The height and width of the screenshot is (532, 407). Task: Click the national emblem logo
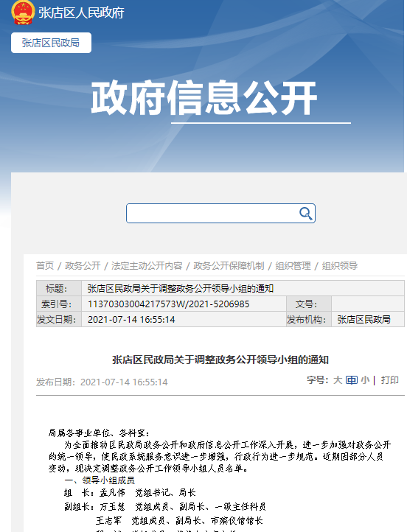click(x=23, y=13)
